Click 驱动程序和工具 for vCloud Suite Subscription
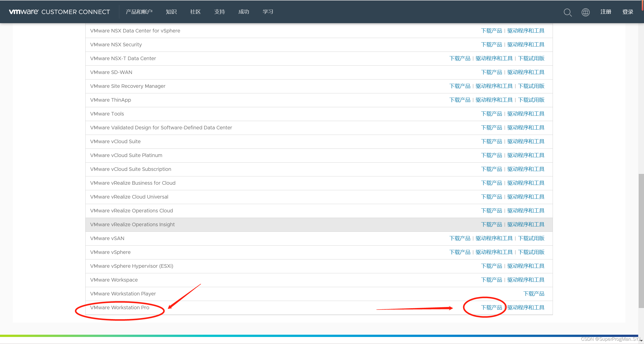The width and height of the screenshot is (644, 344). click(x=526, y=169)
